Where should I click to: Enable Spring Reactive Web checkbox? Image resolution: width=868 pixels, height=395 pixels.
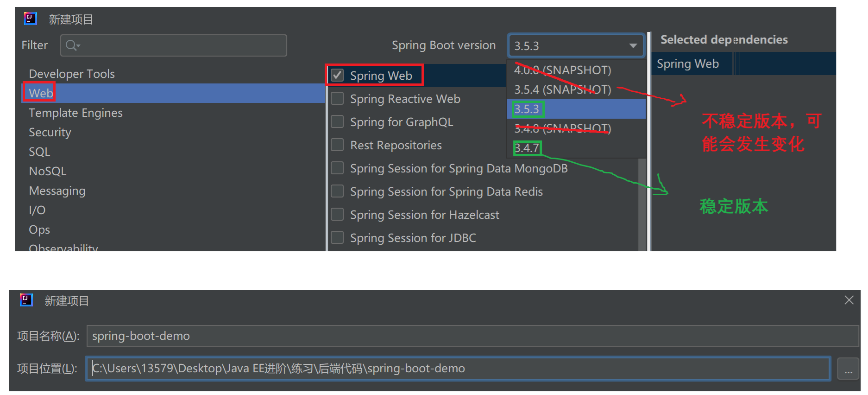click(337, 98)
